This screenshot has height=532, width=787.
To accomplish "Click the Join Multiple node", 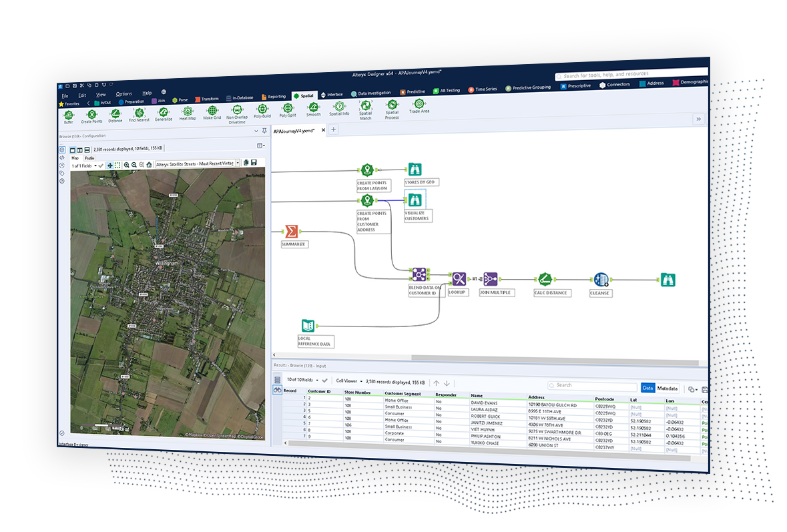I will click(491, 278).
